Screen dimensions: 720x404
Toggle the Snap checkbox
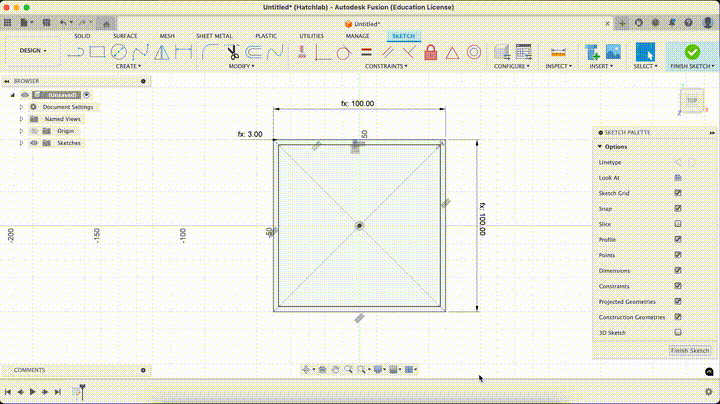pyautogui.click(x=678, y=208)
